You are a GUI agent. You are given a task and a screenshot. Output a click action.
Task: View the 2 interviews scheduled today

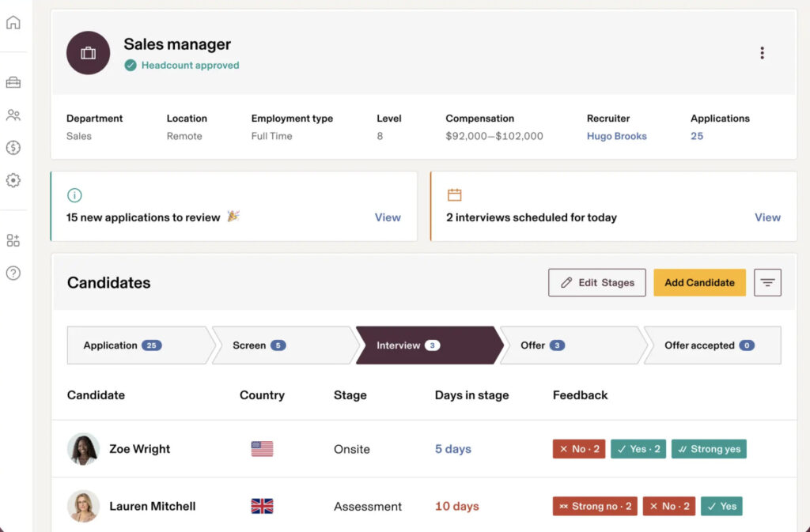pyautogui.click(x=767, y=217)
